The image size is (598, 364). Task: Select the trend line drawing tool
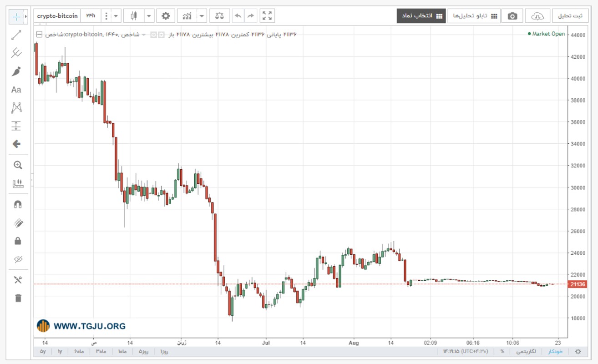[16, 35]
